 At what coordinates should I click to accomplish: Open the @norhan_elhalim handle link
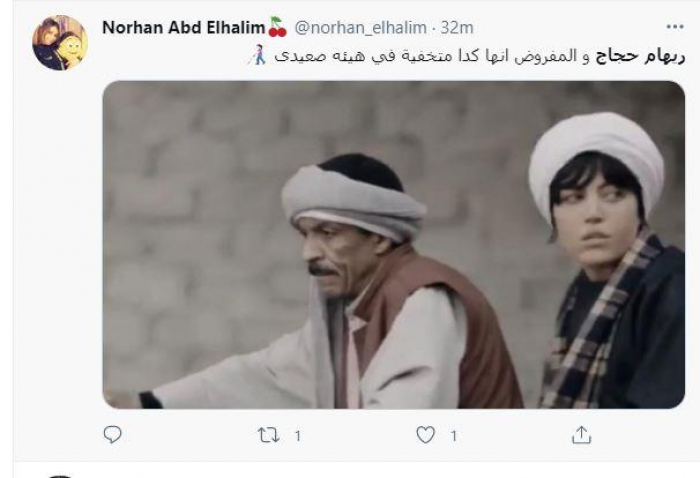point(360,28)
